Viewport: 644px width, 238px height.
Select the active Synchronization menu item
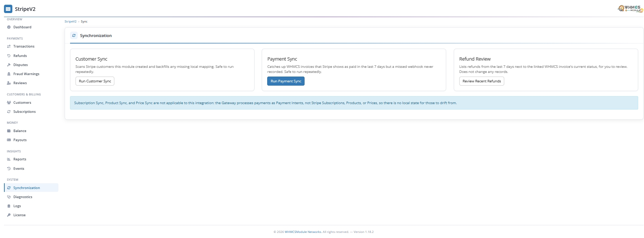coord(31,188)
